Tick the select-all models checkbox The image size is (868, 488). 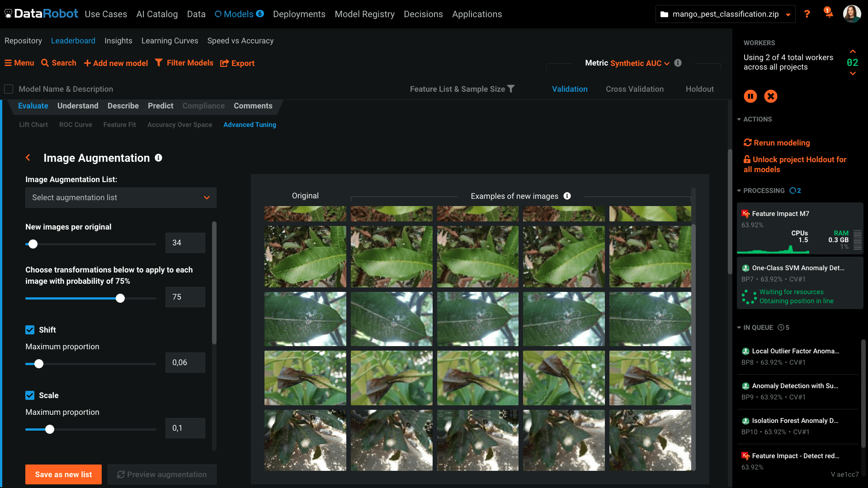[x=9, y=89]
